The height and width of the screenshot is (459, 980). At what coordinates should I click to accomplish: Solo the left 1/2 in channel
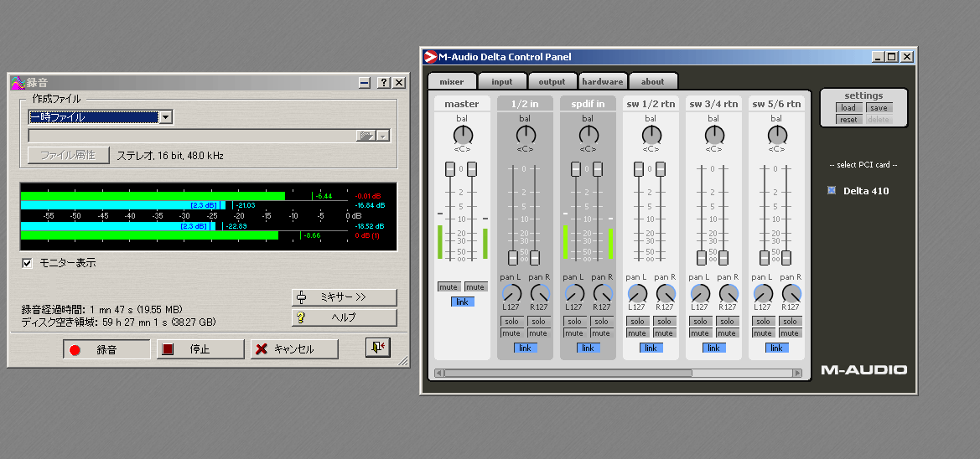tap(511, 322)
